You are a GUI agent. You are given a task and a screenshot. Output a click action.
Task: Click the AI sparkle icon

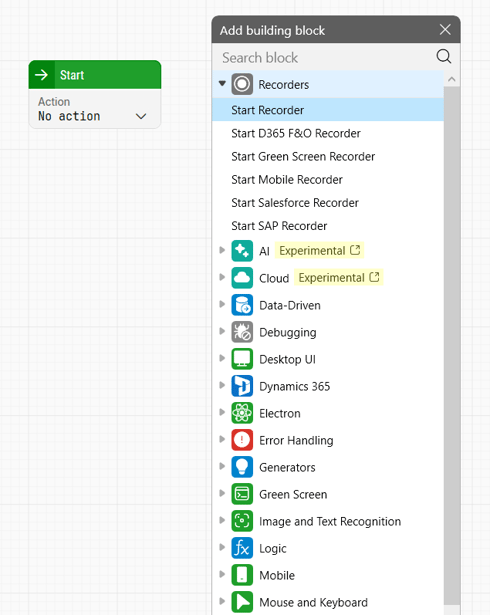(x=242, y=251)
